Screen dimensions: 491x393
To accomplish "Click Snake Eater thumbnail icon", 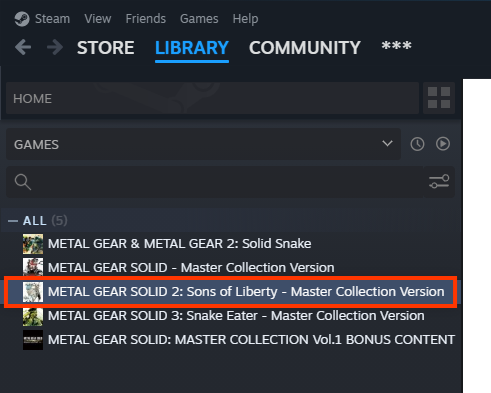I will tap(33, 316).
